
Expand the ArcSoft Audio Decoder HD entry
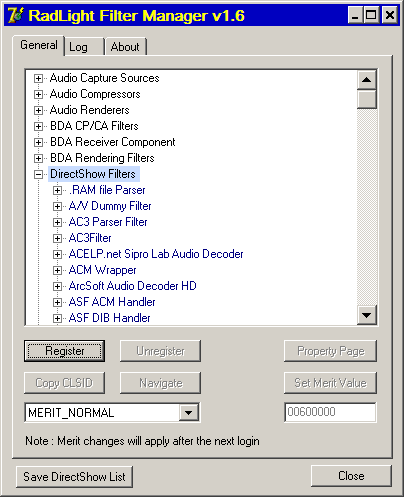point(57,286)
